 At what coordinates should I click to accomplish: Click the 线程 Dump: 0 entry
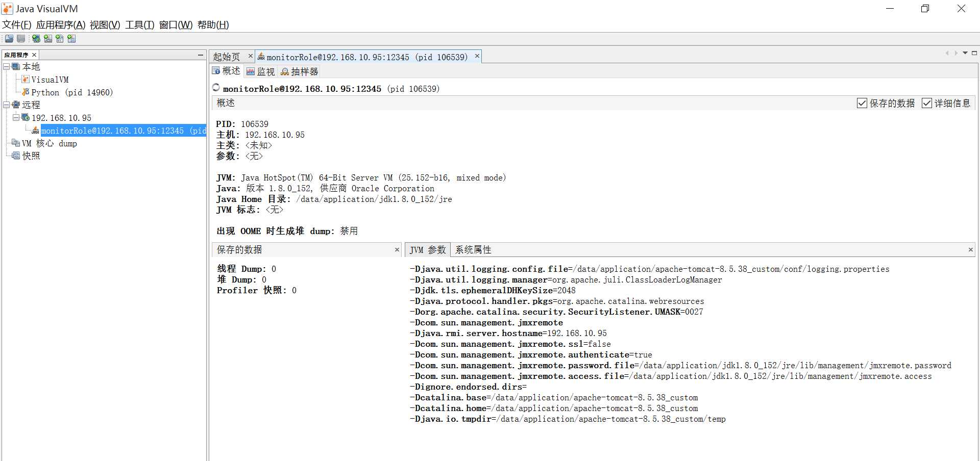click(247, 269)
